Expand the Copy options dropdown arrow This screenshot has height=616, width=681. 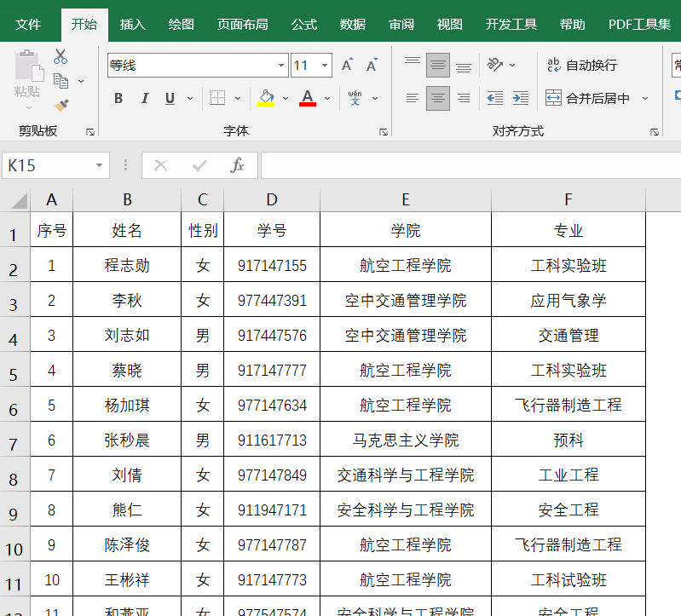(x=81, y=81)
